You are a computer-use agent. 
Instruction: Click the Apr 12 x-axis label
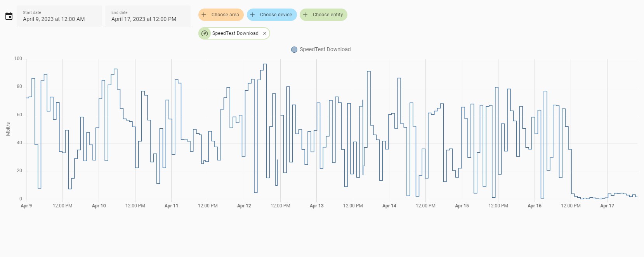pyautogui.click(x=244, y=206)
